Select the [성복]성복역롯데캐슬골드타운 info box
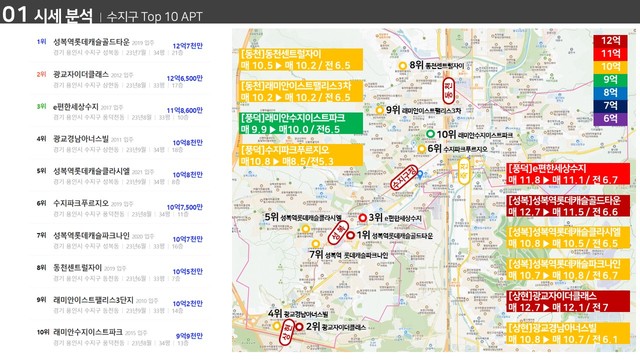 [x=568, y=206]
